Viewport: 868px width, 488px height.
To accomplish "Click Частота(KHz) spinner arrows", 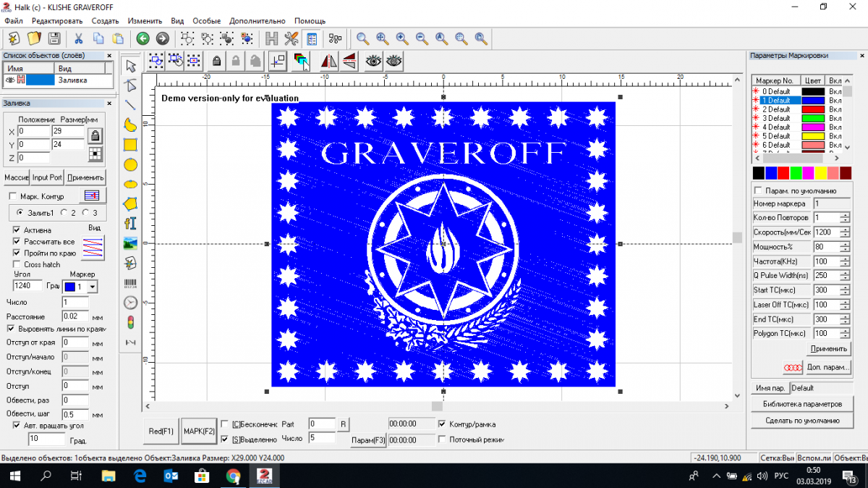I will pyautogui.click(x=845, y=261).
